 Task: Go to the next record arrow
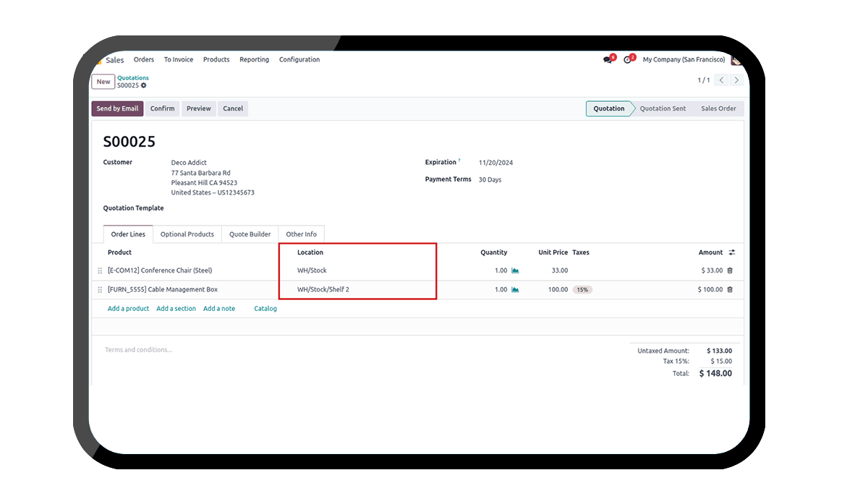[x=736, y=80]
